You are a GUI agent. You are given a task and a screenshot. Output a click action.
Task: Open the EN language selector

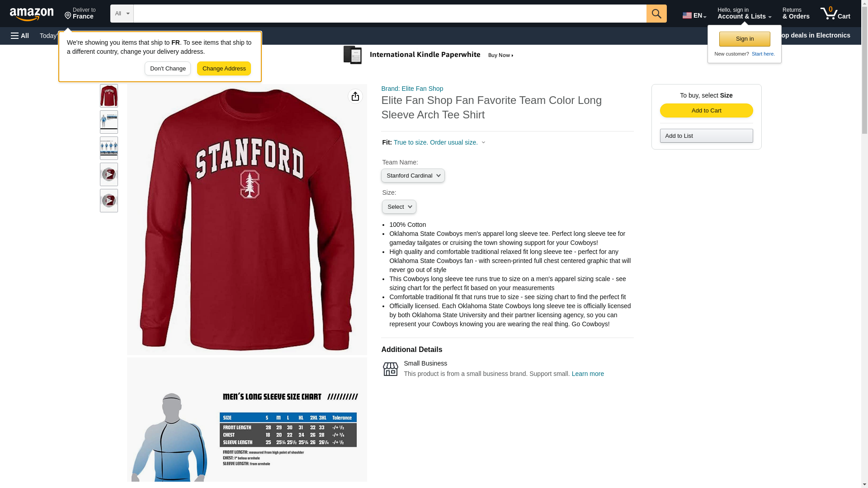click(x=694, y=15)
